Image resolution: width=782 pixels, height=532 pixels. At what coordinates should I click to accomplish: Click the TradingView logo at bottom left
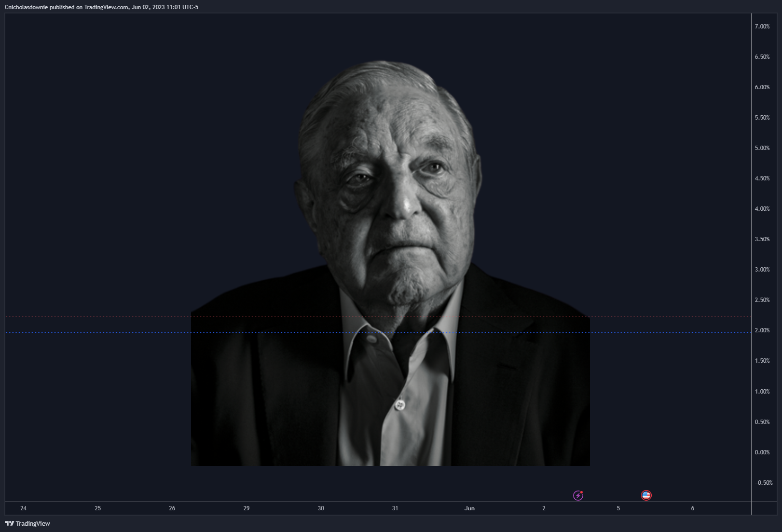pyautogui.click(x=27, y=523)
